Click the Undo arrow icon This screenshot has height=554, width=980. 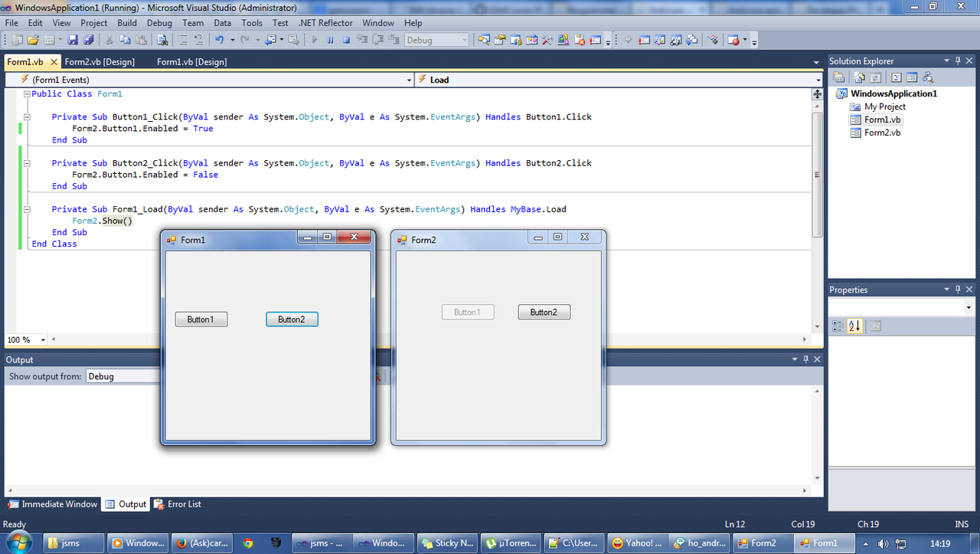(219, 40)
